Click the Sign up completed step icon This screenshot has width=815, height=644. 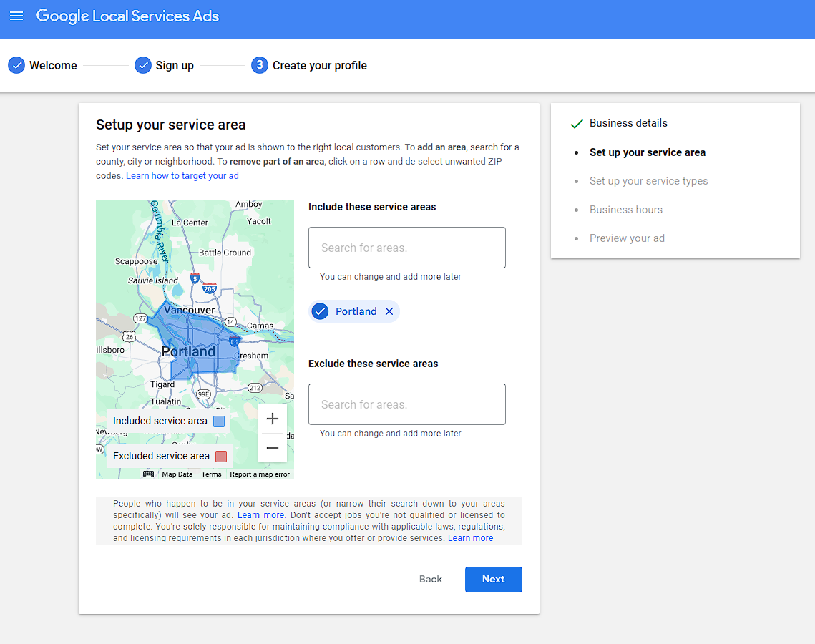[x=142, y=65]
